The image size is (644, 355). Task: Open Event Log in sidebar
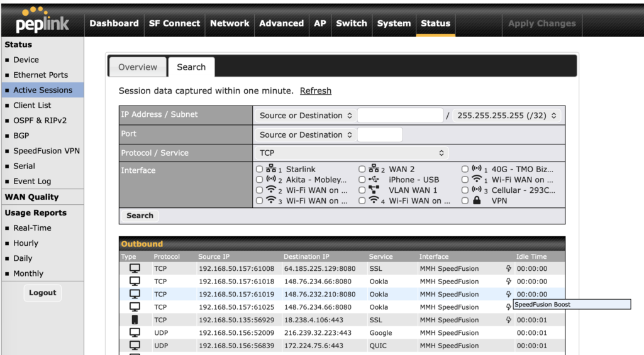pos(32,181)
